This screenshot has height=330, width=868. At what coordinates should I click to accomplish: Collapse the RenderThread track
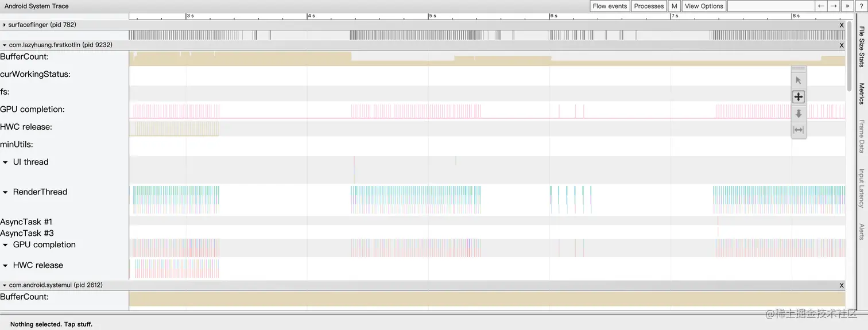6,192
